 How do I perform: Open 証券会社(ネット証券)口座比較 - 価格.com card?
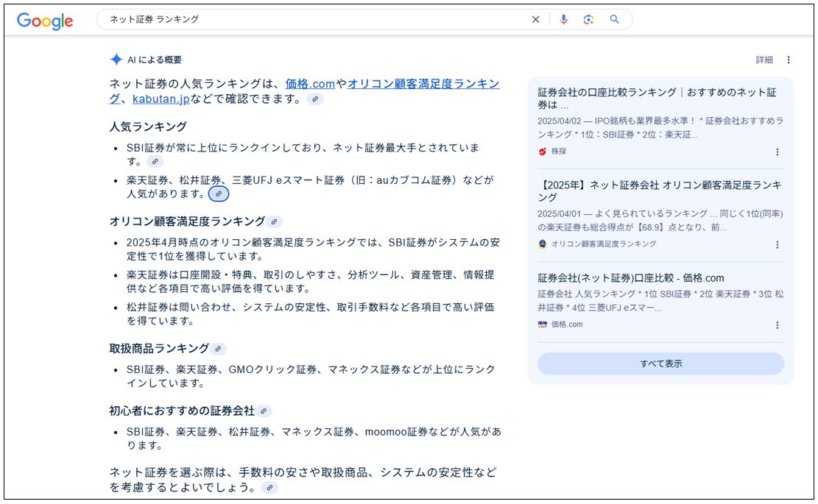[631, 278]
